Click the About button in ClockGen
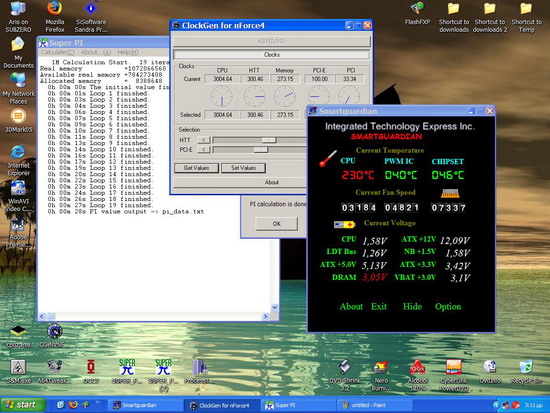Screen dimensions: 550x413 [x=271, y=182]
